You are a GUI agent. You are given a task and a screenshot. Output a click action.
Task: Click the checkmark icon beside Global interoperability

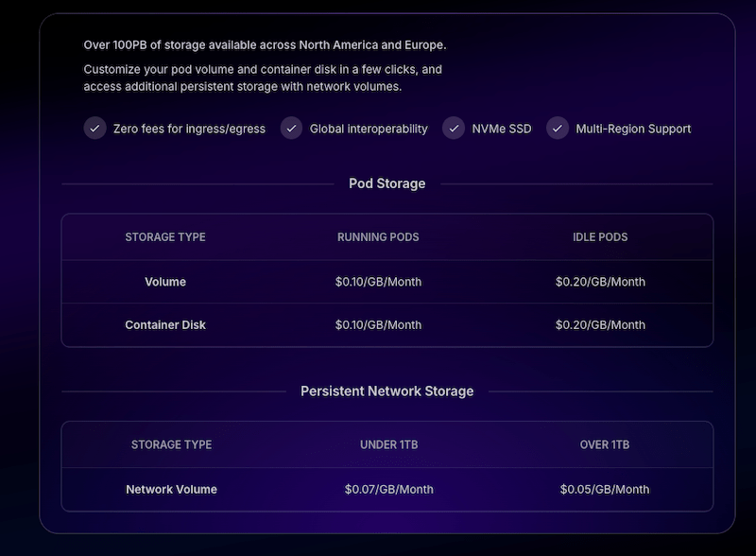pyautogui.click(x=291, y=129)
